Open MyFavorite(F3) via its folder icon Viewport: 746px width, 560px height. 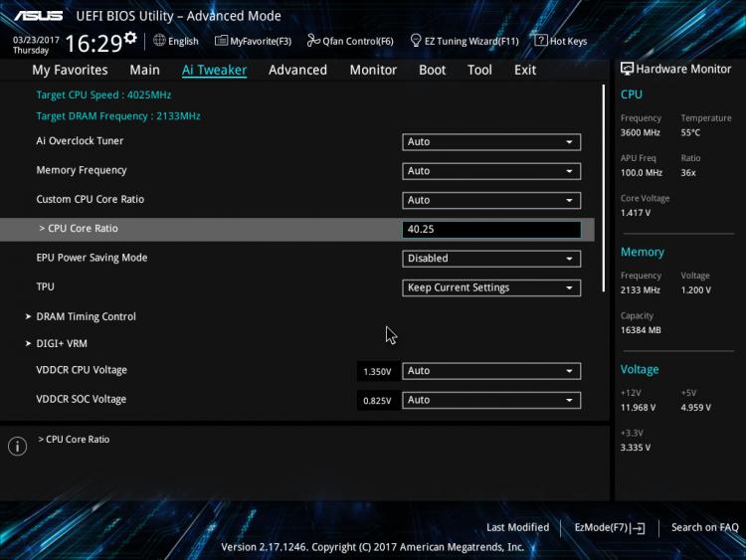221,41
